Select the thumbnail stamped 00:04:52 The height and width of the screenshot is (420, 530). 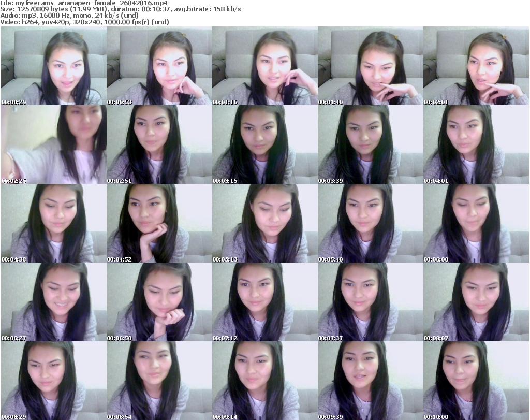pyautogui.click(x=159, y=224)
